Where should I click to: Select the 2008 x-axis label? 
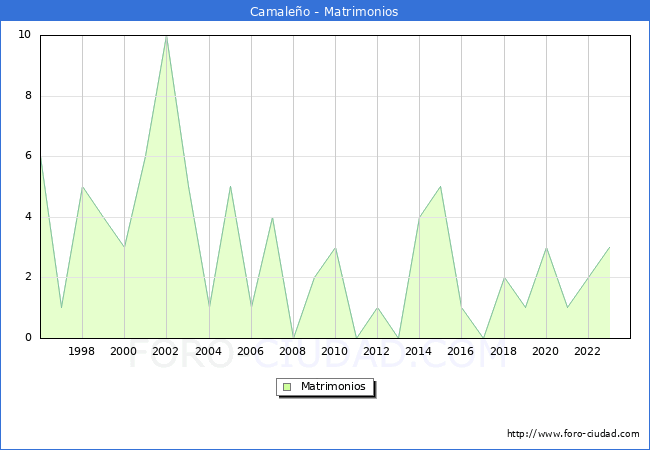click(x=292, y=351)
